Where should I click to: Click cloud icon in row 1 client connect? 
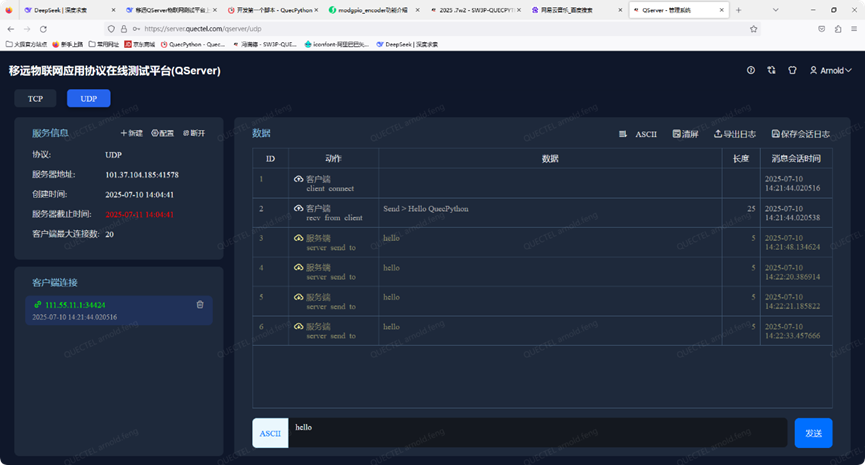(298, 179)
